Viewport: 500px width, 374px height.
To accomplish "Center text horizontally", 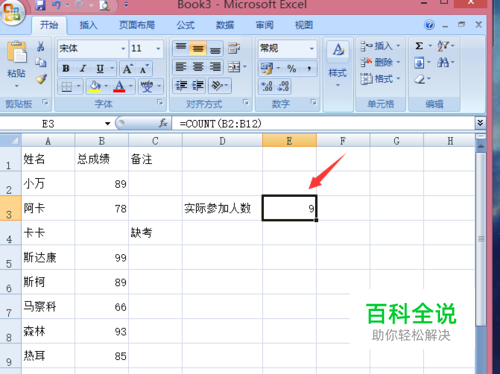I will pyautogui.click(x=198, y=67).
